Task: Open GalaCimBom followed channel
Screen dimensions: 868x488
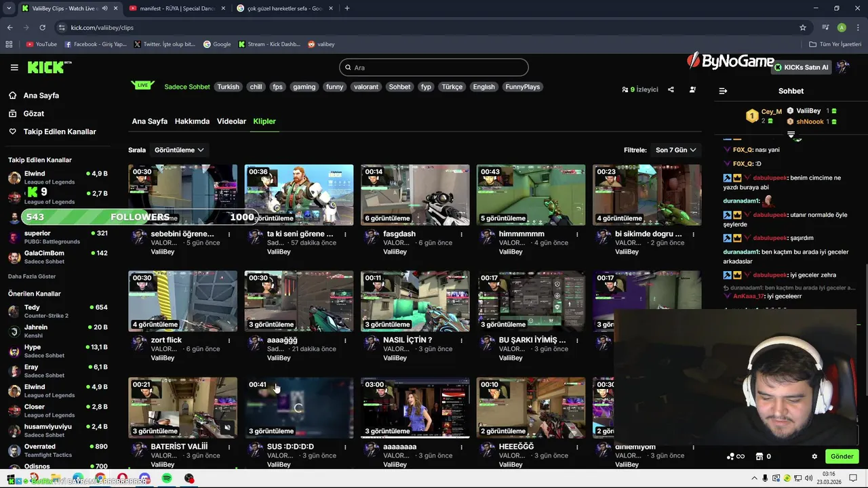Action: [x=58, y=257]
